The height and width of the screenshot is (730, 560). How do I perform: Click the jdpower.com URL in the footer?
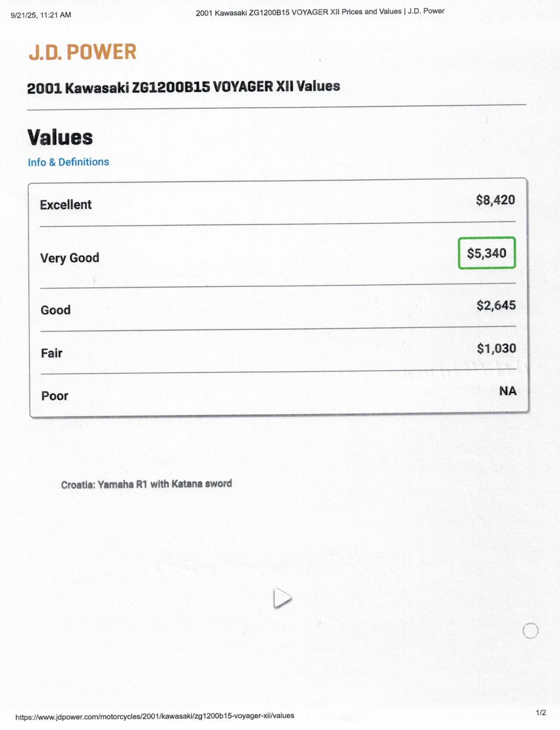(x=155, y=715)
